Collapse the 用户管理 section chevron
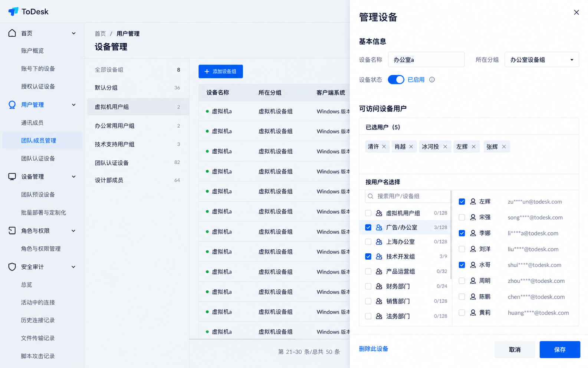The height and width of the screenshot is (368, 588). point(73,105)
